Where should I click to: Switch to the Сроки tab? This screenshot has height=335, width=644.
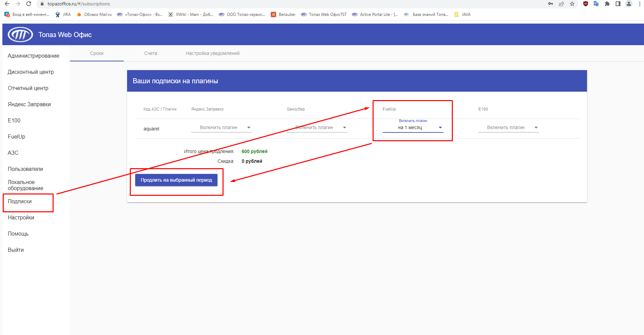97,53
